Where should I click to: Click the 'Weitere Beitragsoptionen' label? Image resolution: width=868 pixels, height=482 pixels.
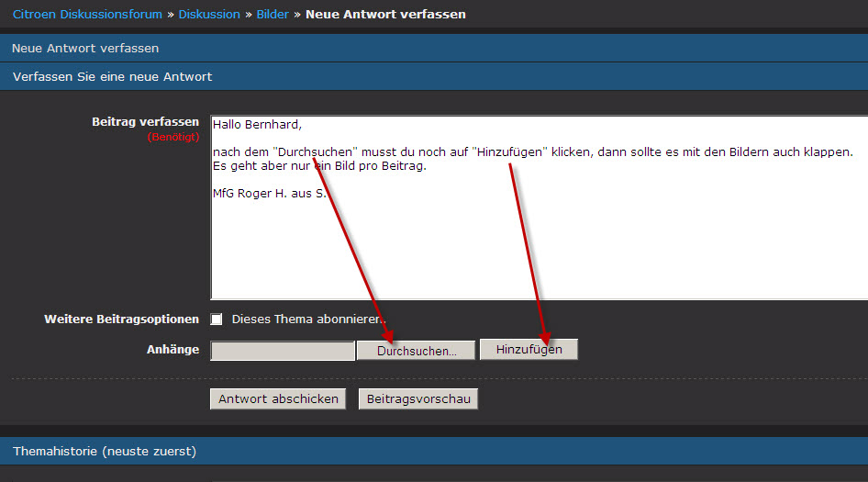click(121, 319)
